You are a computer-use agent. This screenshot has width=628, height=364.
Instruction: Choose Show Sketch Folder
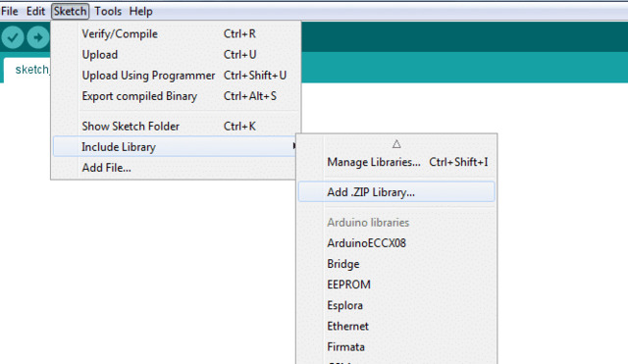click(177, 127)
